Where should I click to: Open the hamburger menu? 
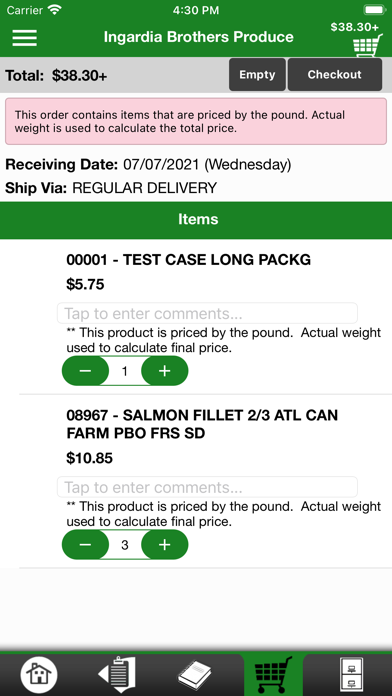(24, 37)
